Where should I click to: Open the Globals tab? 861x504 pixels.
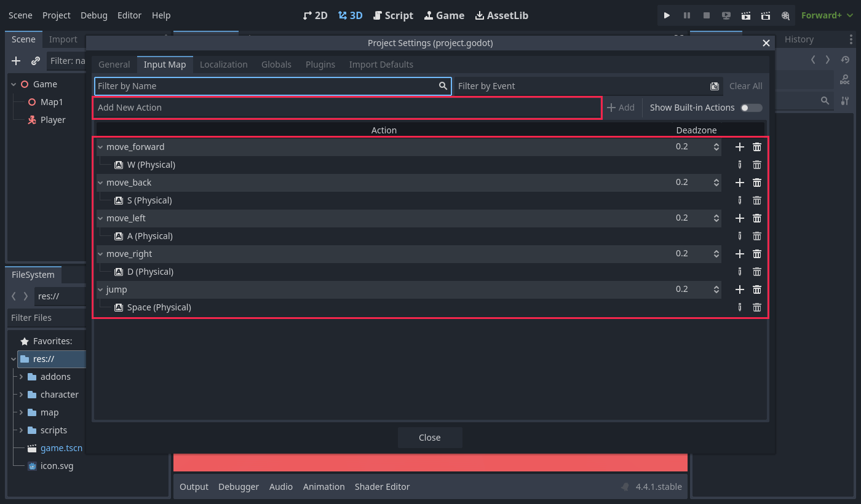[x=276, y=65]
